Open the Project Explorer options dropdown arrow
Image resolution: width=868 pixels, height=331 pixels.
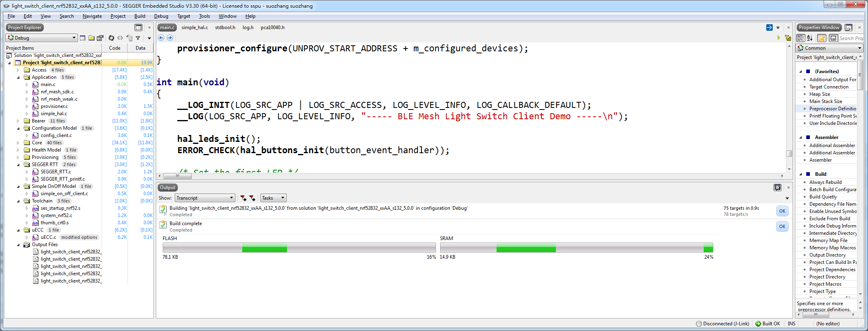coord(149,38)
